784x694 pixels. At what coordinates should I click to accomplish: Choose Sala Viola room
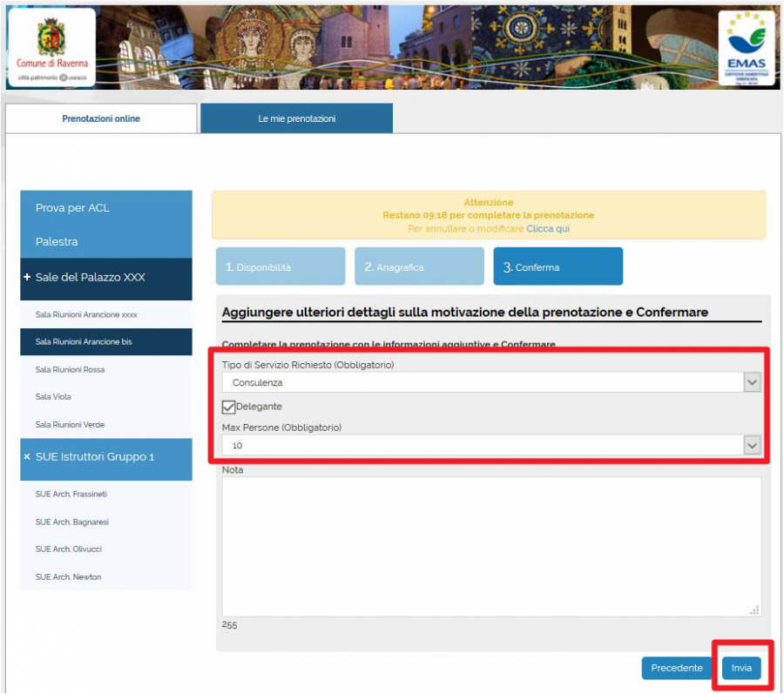[106, 397]
